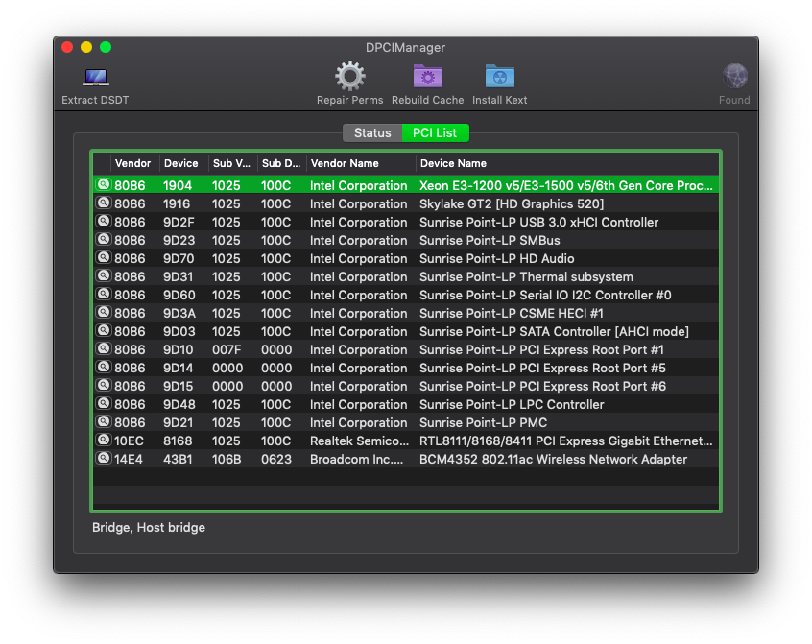This screenshot has width=812, height=644.
Task: Click lookup icon for Serial IO I2C row
Action: [104, 294]
